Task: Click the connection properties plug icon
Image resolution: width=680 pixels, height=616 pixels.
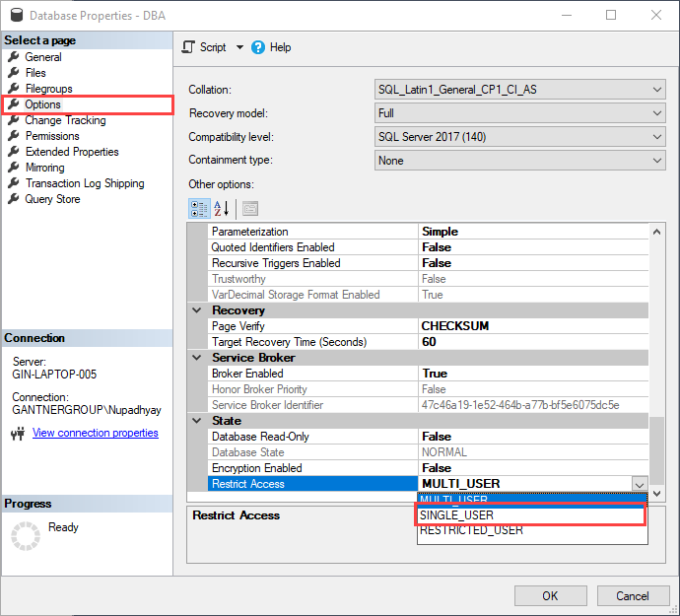Action: (x=18, y=434)
